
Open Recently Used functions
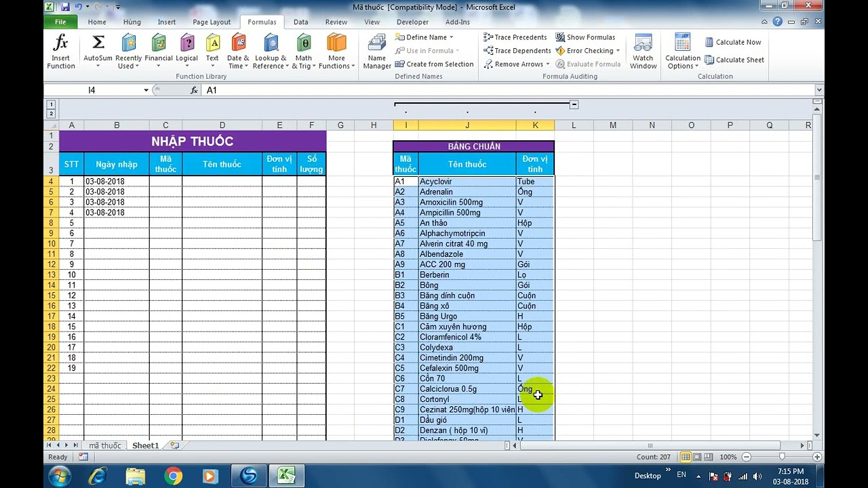point(128,52)
